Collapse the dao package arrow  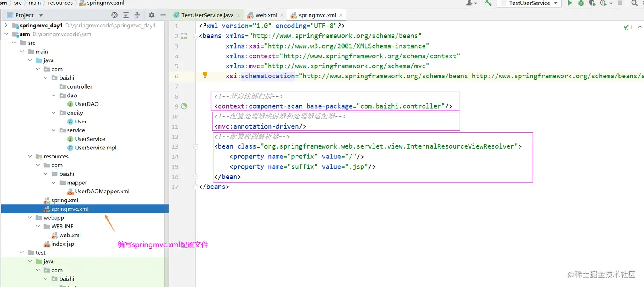pos(54,95)
